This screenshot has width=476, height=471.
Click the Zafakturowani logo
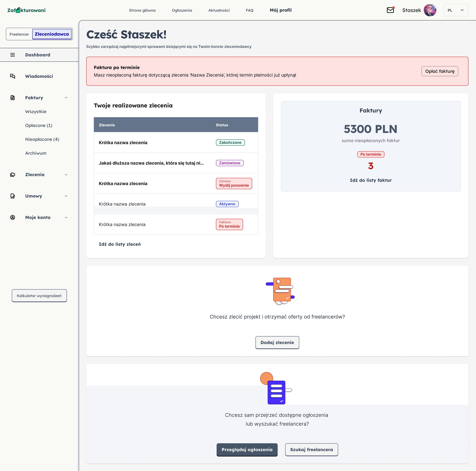point(26,10)
